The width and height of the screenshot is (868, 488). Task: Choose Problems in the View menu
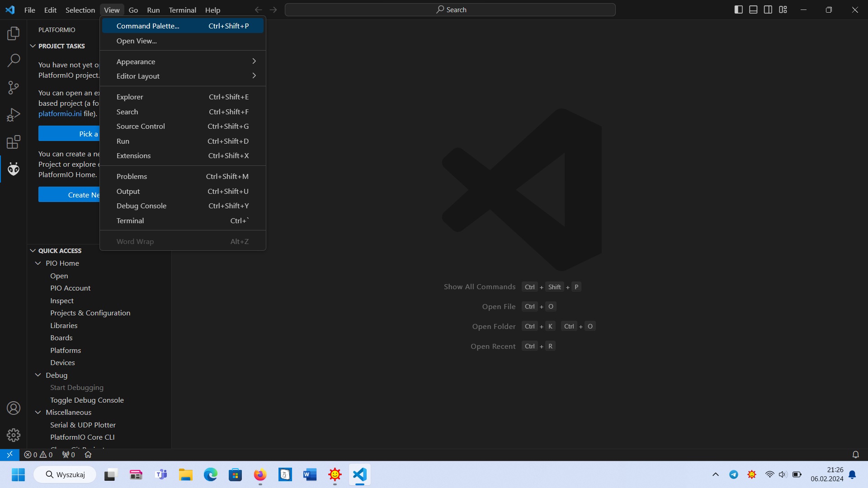point(183,176)
